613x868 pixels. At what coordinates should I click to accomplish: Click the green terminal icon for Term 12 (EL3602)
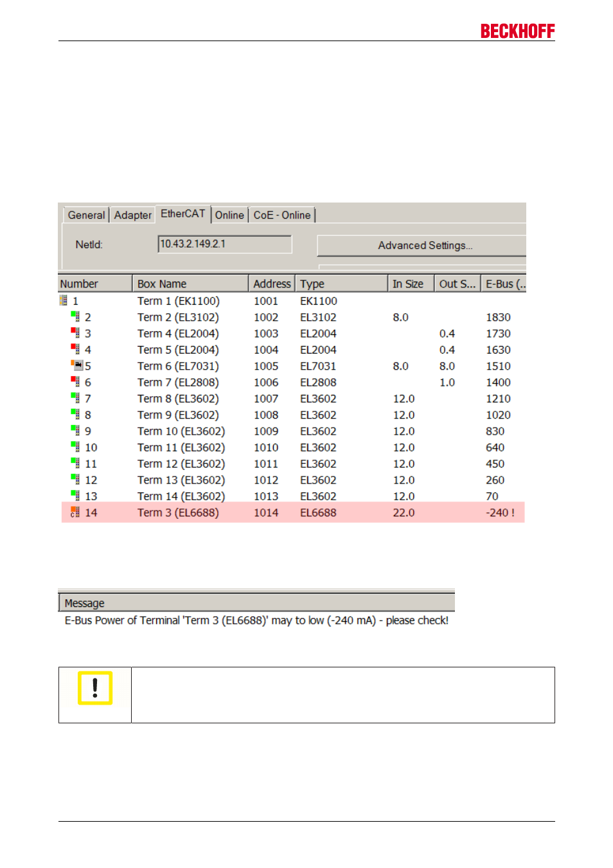(x=75, y=463)
